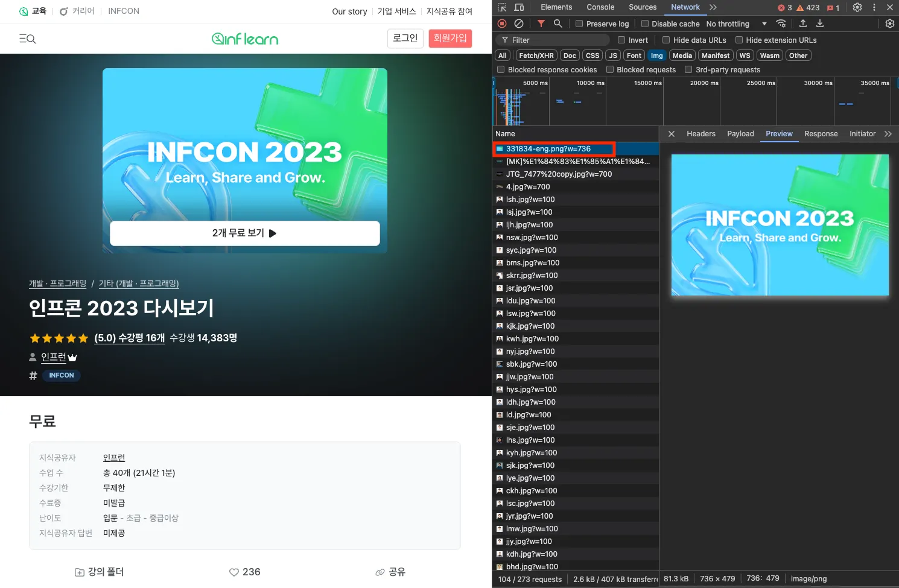This screenshot has width=899, height=588.
Task: Click the play icon on free preview button
Action: tap(273, 233)
